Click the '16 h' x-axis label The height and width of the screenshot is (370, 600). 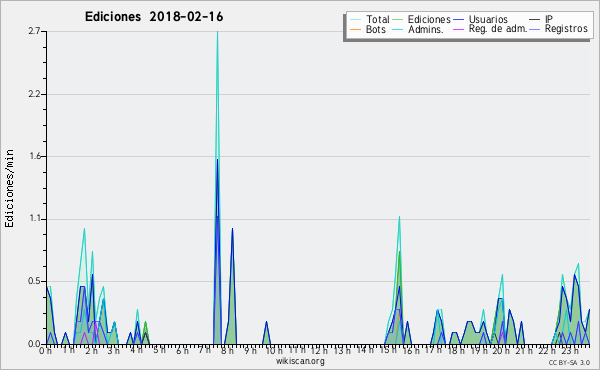[411, 351]
